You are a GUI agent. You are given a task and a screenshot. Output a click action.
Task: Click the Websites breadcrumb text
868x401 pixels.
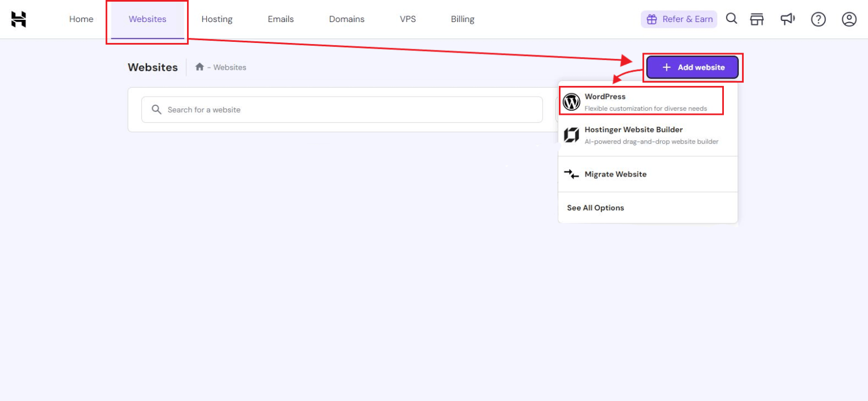pyautogui.click(x=229, y=67)
